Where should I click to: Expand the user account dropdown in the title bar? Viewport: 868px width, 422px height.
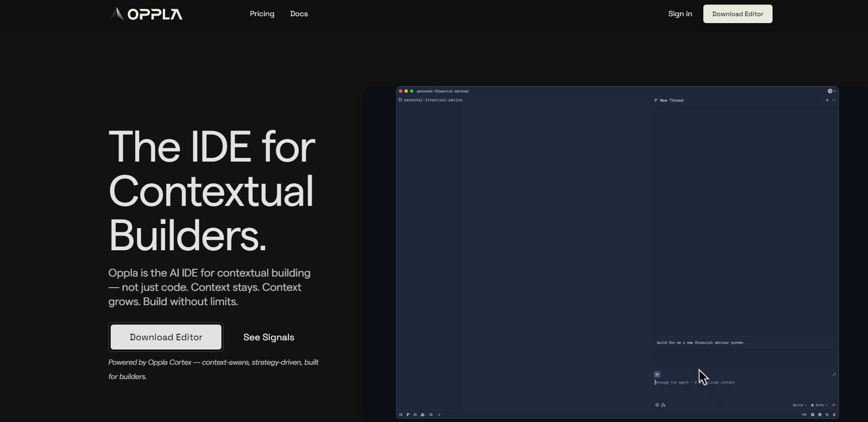(x=832, y=91)
